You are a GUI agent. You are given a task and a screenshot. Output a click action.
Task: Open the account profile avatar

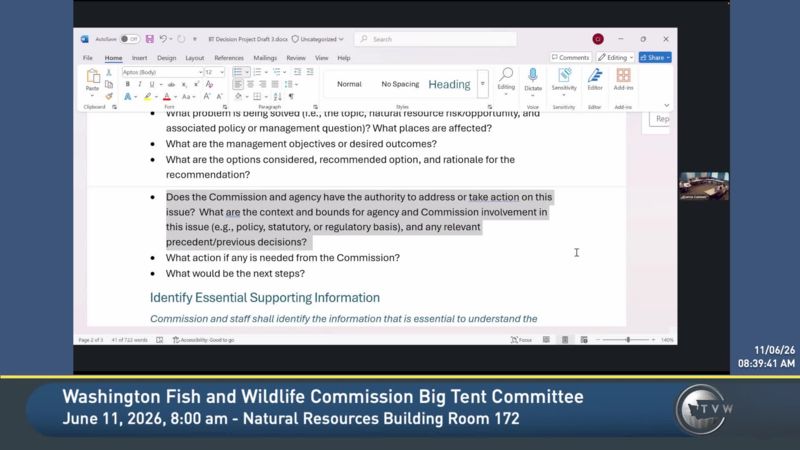click(x=598, y=39)
